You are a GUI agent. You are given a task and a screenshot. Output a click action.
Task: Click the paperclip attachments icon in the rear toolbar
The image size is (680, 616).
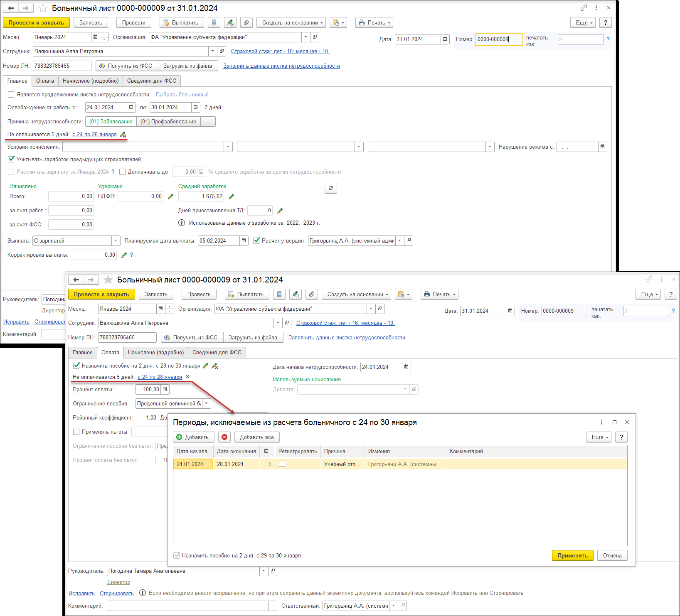coord(246,22)
